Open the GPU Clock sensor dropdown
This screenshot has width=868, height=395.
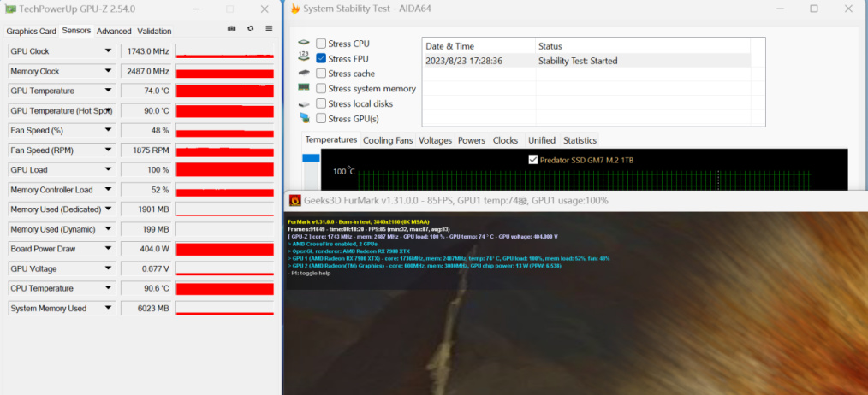pos(108,51)
